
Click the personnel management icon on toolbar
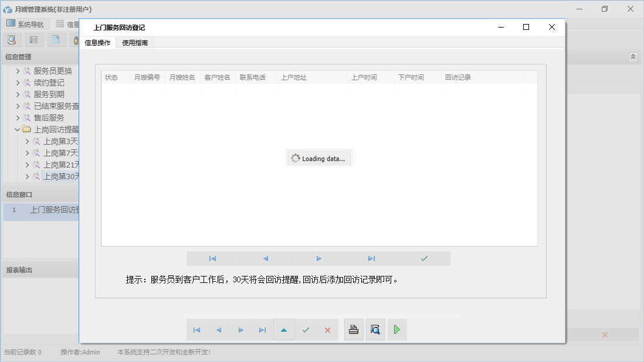coord(75,39)
